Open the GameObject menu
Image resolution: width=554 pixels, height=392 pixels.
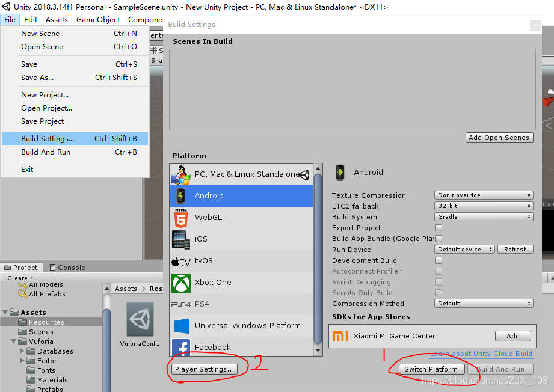(98, 20)
